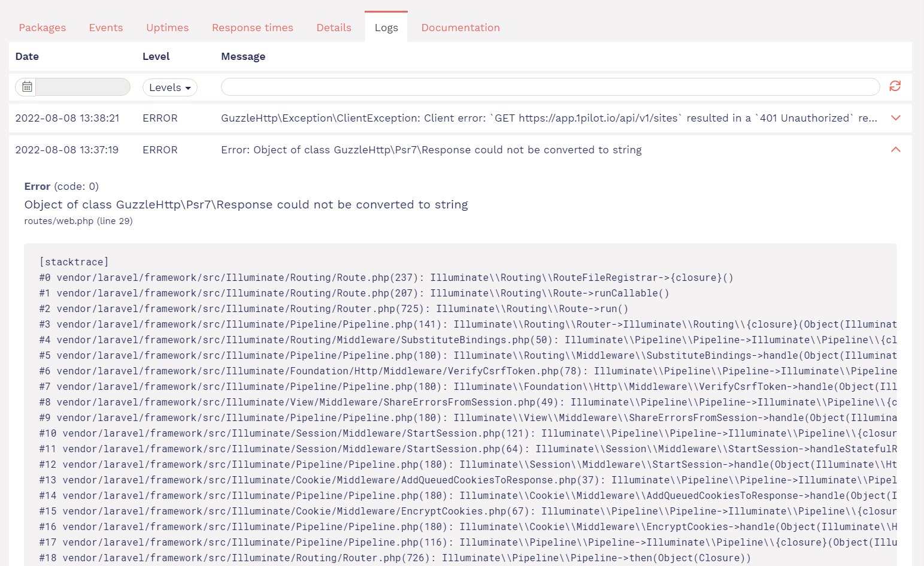The height and width of the screenshot is (566, 924).
Task: Select stacktrace line #17 Pipeline.php(116)
Action: tap(468, 542)
